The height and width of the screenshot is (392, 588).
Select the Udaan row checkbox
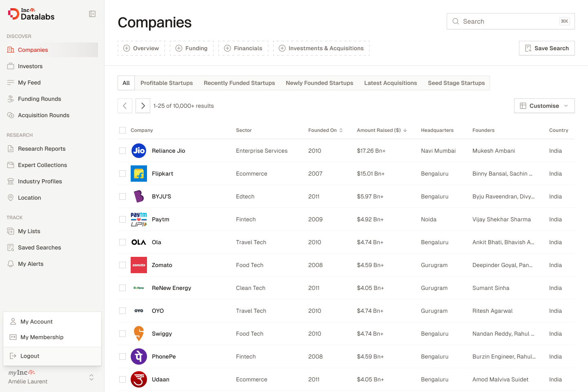[122, 379]
